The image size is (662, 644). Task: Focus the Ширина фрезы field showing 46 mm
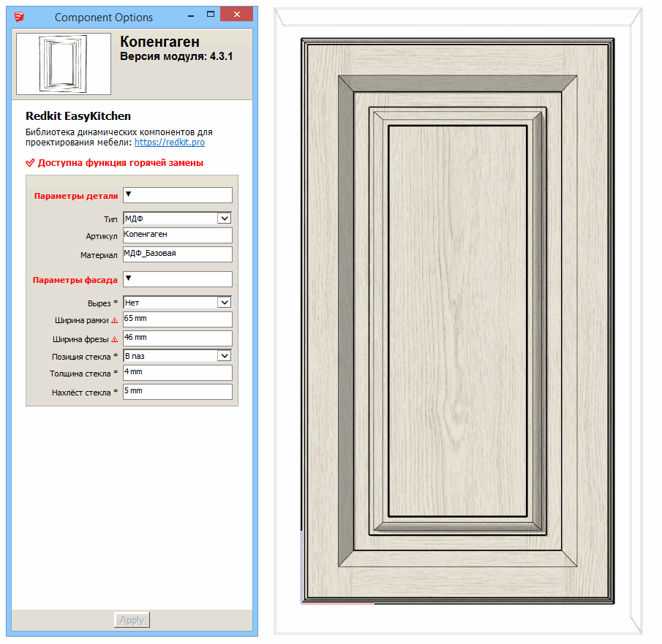[x=177, y=338]
